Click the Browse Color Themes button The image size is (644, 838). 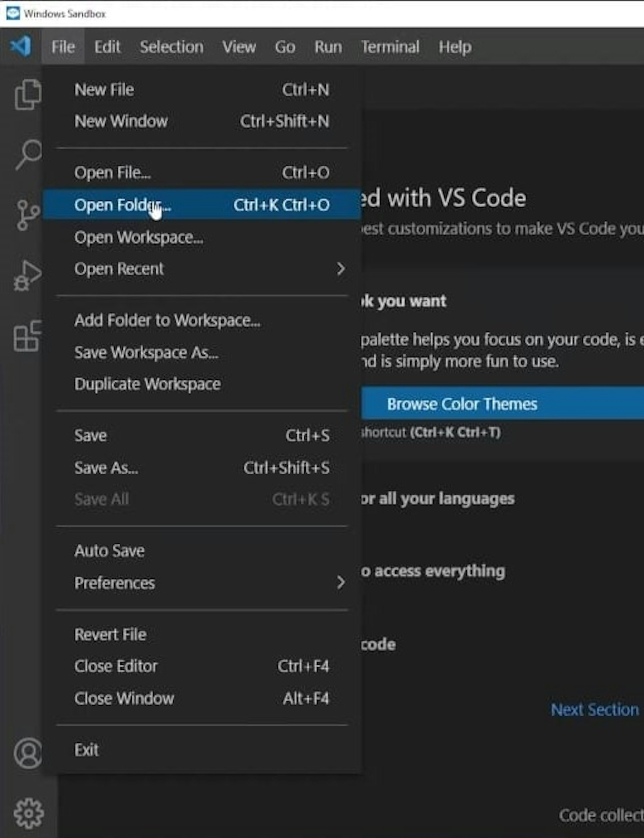[462, 404]
